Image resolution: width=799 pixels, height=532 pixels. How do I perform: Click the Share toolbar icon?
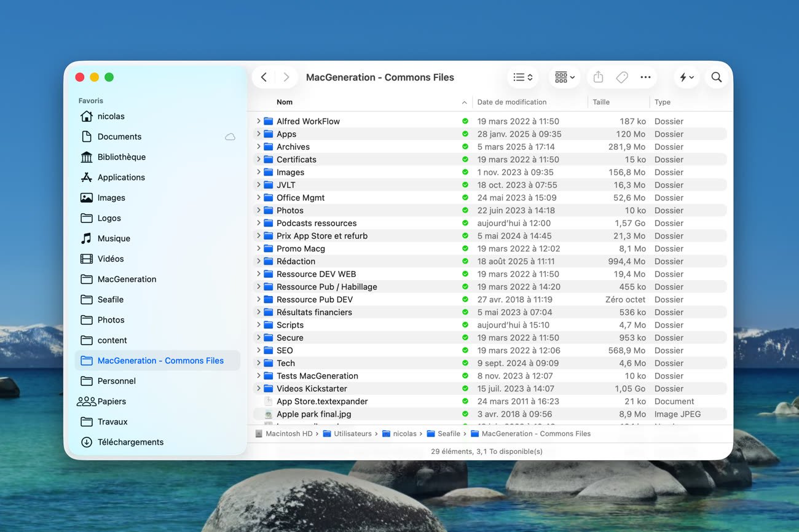pyautogui.click(x=598, y=77)
